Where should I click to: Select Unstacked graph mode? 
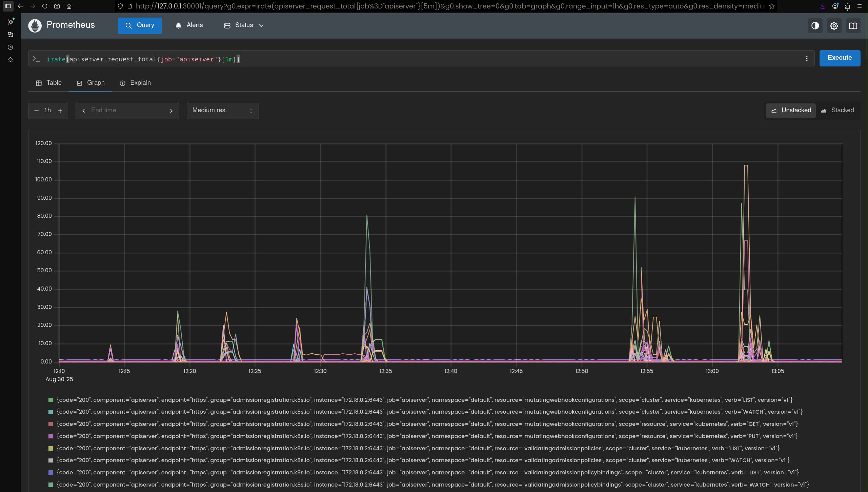click(791, 111)
